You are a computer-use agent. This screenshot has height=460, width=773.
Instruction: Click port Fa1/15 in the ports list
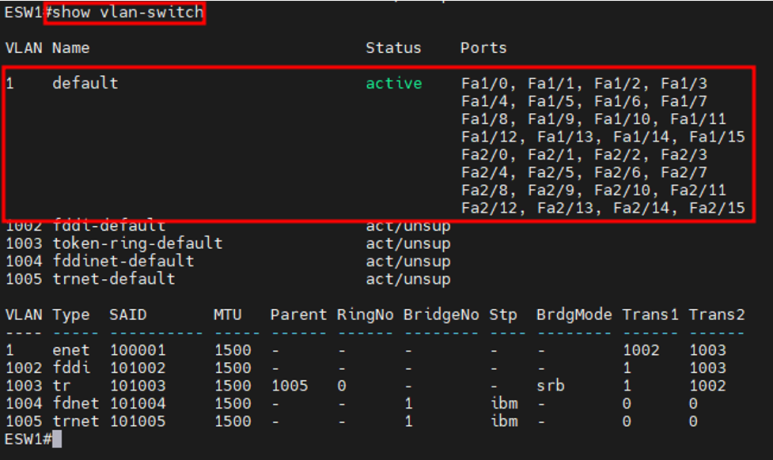coord(717,137)
